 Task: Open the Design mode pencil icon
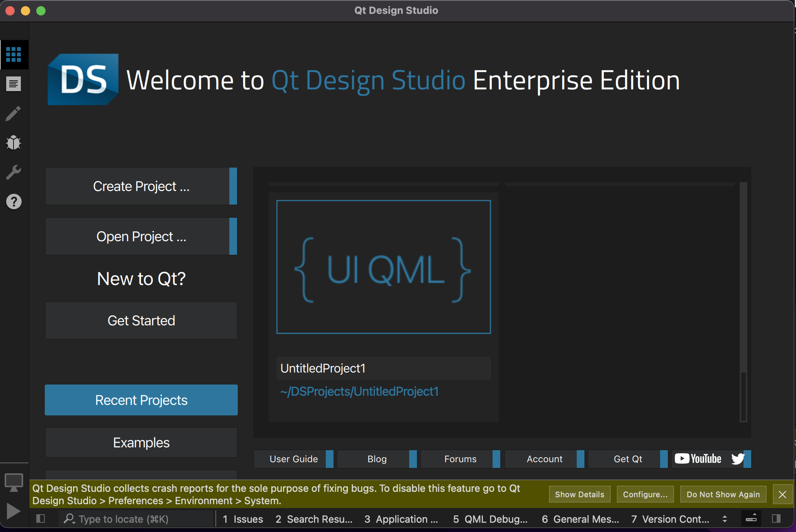pos(14,114)
